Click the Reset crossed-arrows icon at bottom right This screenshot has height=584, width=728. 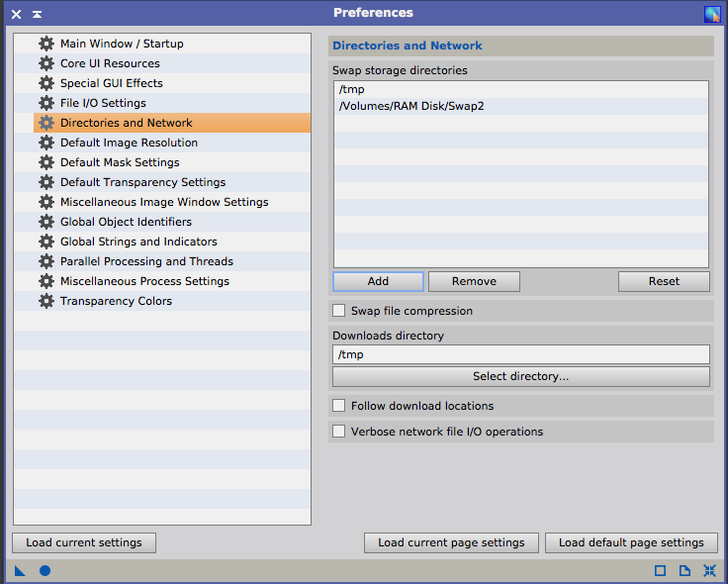[709, 571]
